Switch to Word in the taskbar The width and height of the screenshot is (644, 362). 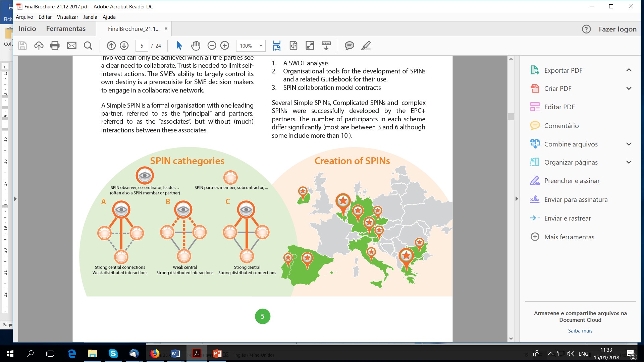point(175,354)
